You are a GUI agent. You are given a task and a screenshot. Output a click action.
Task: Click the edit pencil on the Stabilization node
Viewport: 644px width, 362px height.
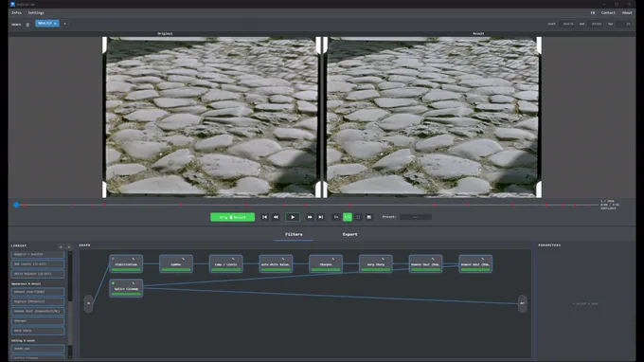pos(134,259)
